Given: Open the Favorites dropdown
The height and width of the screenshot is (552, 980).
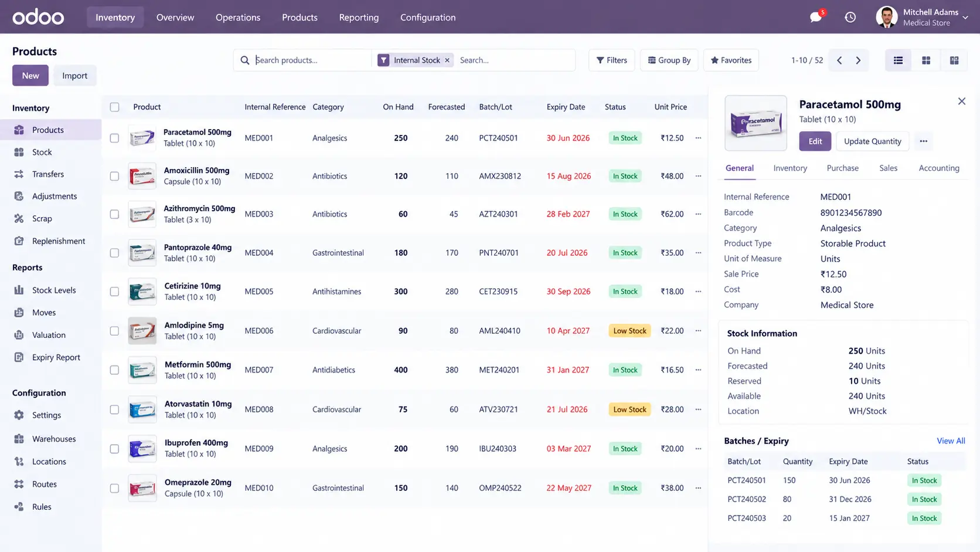Looking at the screenshot, I should [731, 60].
